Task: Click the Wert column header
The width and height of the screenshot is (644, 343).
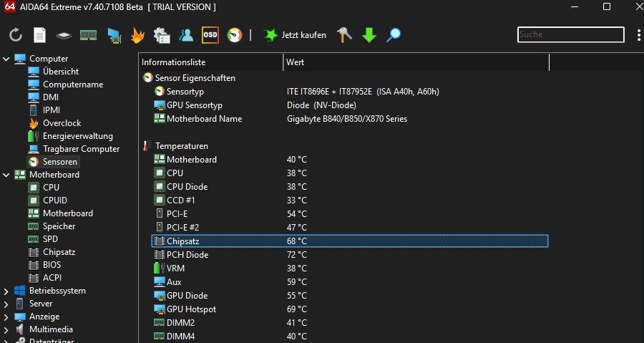Action: point(416,62)
